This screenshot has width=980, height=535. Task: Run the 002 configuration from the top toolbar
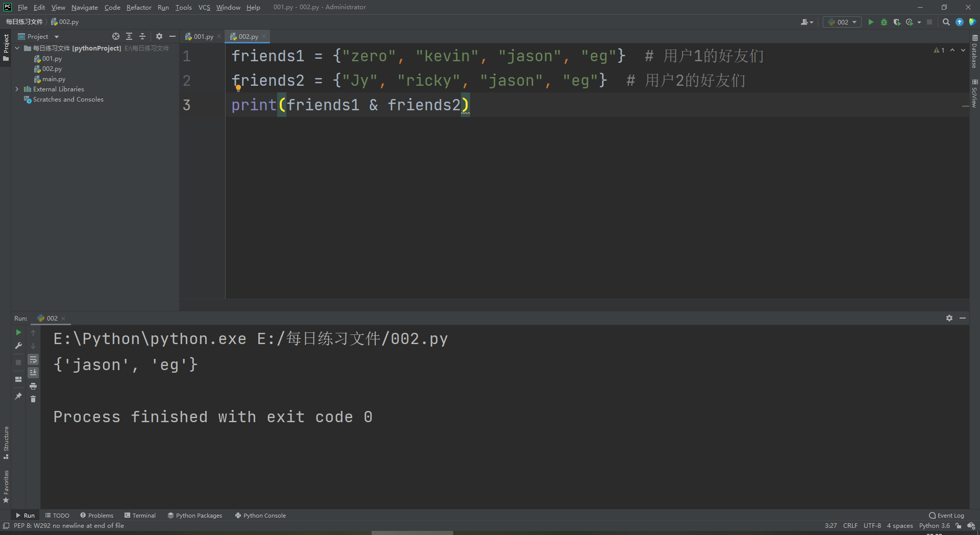(x=871, y=22)
